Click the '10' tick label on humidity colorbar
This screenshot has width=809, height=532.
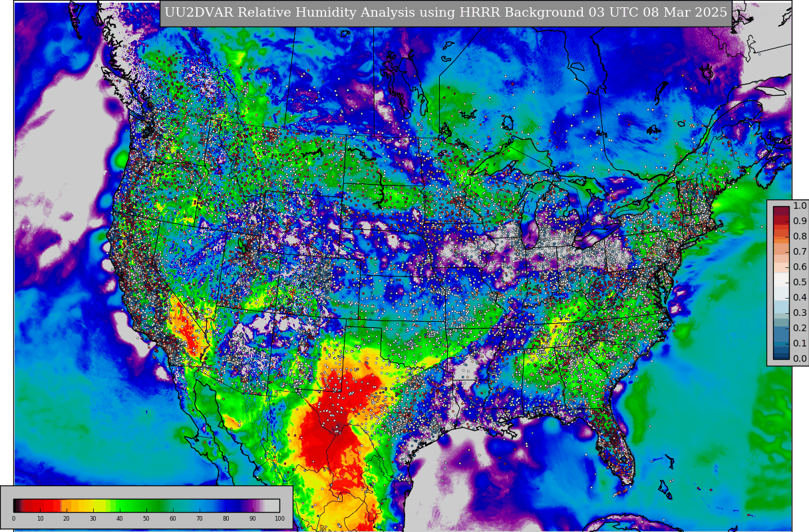click(x=40, y=519)
